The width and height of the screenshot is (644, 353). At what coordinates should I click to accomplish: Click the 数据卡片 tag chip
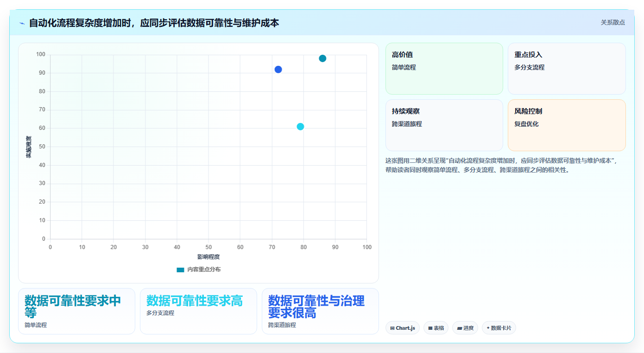point(499,328)
